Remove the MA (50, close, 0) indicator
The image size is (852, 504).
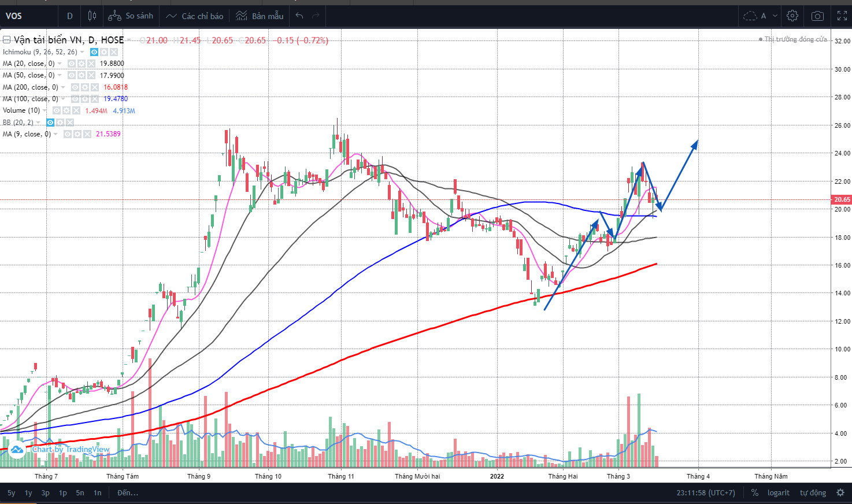(91, 75)
